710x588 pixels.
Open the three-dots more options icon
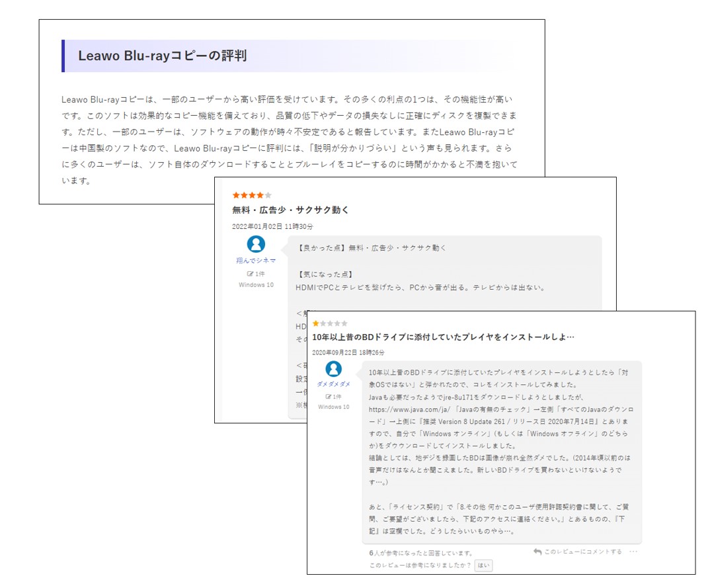click(633, 552)
